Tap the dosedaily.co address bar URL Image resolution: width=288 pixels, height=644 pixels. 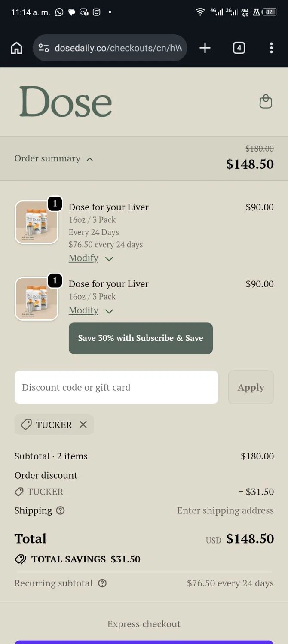118,48
